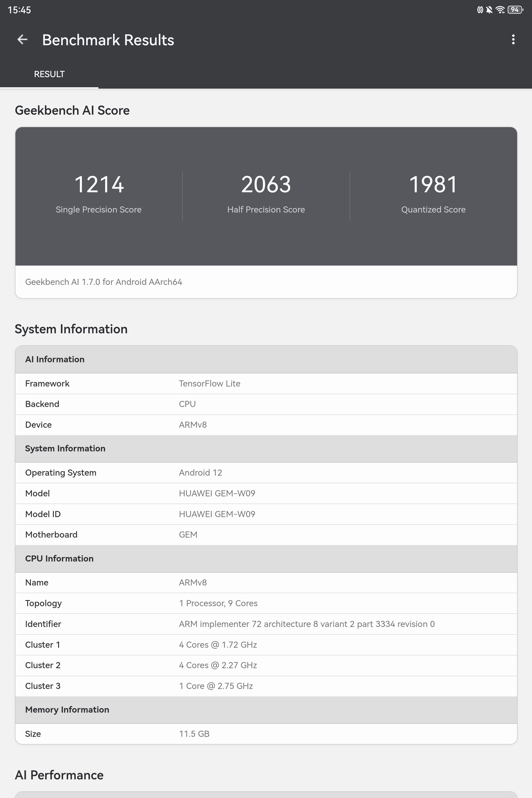Tap the Topology row label
Screen dimensions: 532x798
click(43, 603)
